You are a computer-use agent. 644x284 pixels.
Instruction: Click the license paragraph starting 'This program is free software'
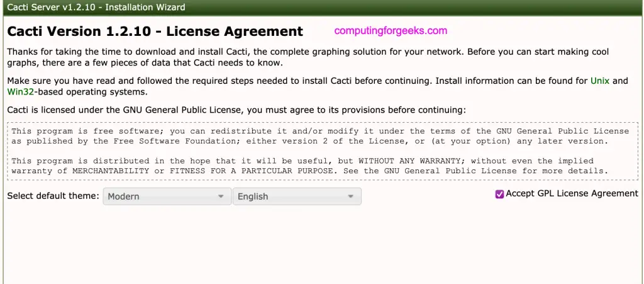[320, 136]
